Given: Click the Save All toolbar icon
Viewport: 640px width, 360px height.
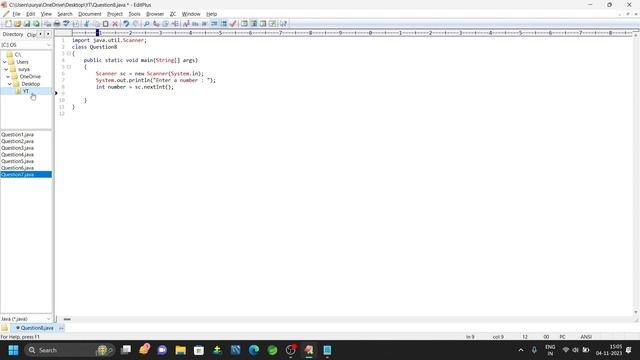Looking at the screenshot, I should (36, 24).
